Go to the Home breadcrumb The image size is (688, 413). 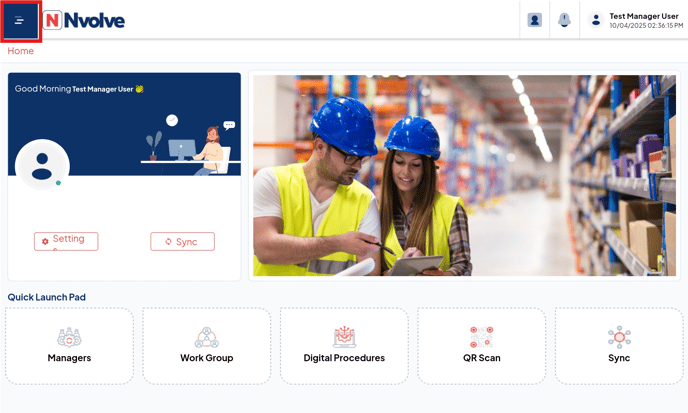click(x=21, y=51)
